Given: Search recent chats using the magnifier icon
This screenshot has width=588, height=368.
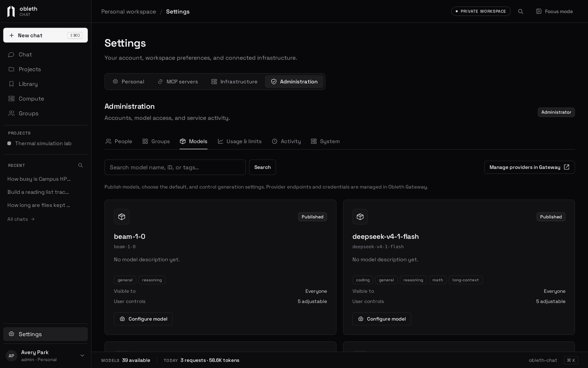Looking at the screenshot, I should pos(81,165).
